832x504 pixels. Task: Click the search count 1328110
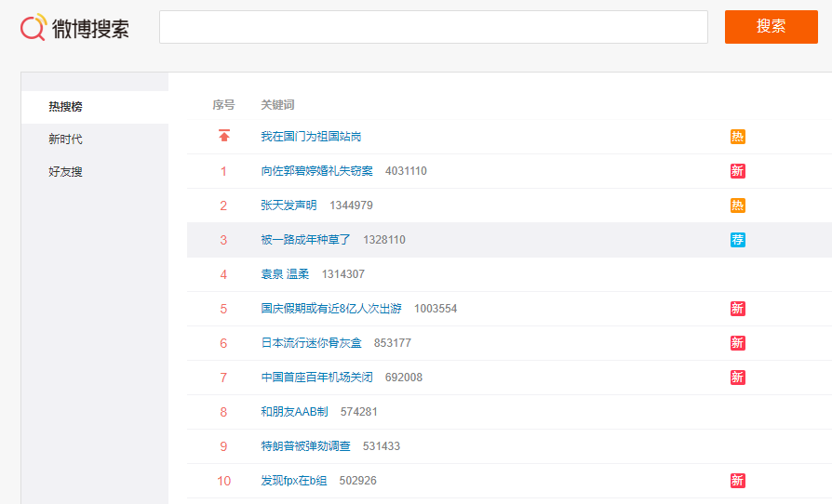pyautogui.click(x=384, y=240)
